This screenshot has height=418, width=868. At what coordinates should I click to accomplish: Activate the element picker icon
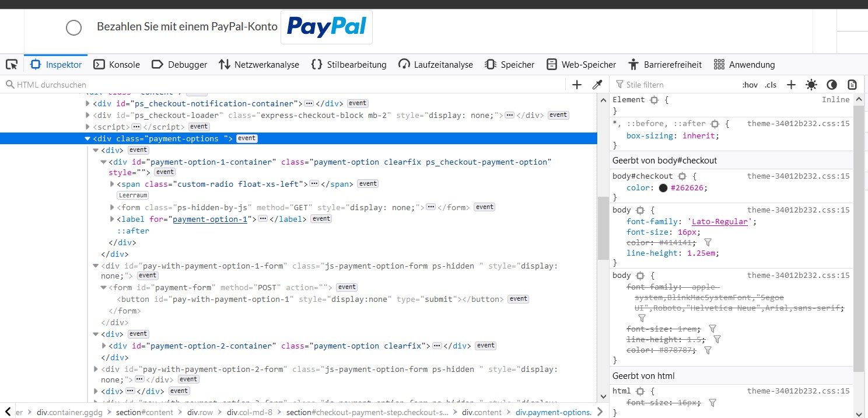click(x=11, y=64)
